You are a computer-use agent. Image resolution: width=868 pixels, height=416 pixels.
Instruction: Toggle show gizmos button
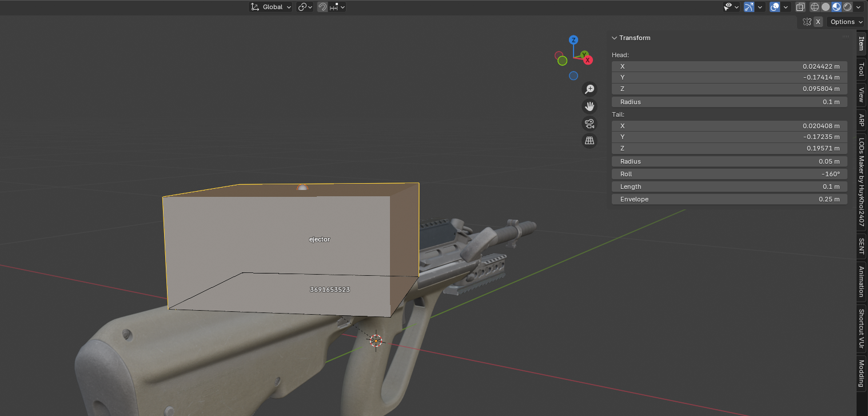coord(749,7)
